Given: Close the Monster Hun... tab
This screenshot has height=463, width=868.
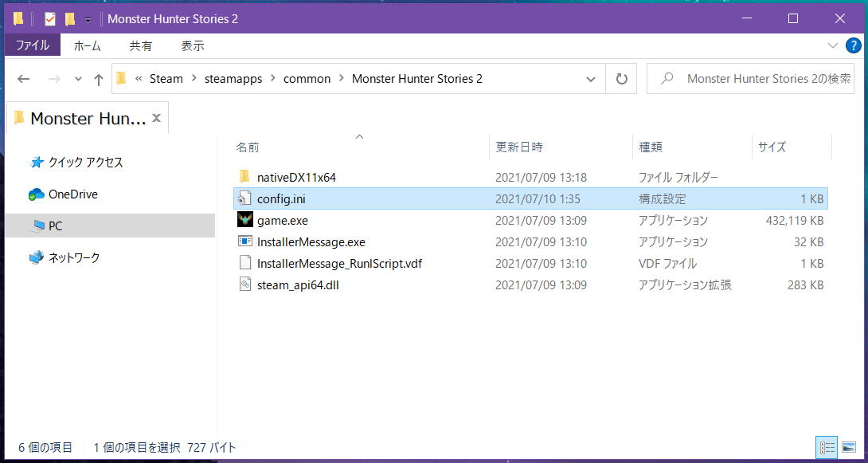Looking at the screenshot, I should point(157,117).
